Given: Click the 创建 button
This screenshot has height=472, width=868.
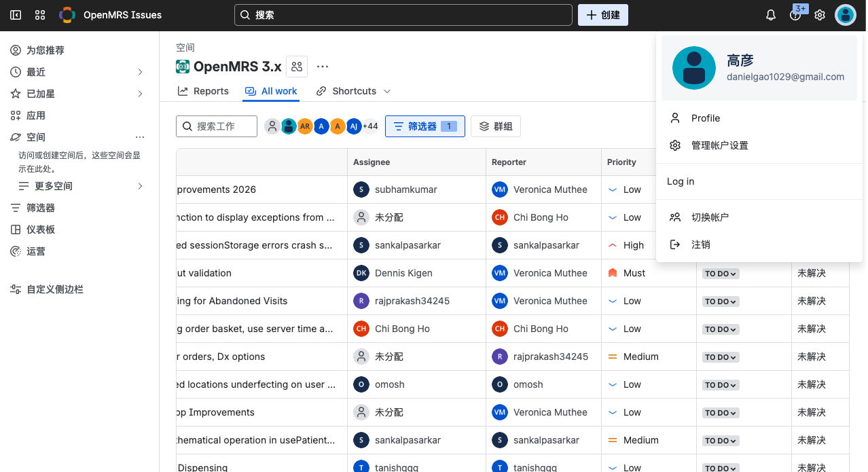Looking at the screenshot, I should click(602, 15).
